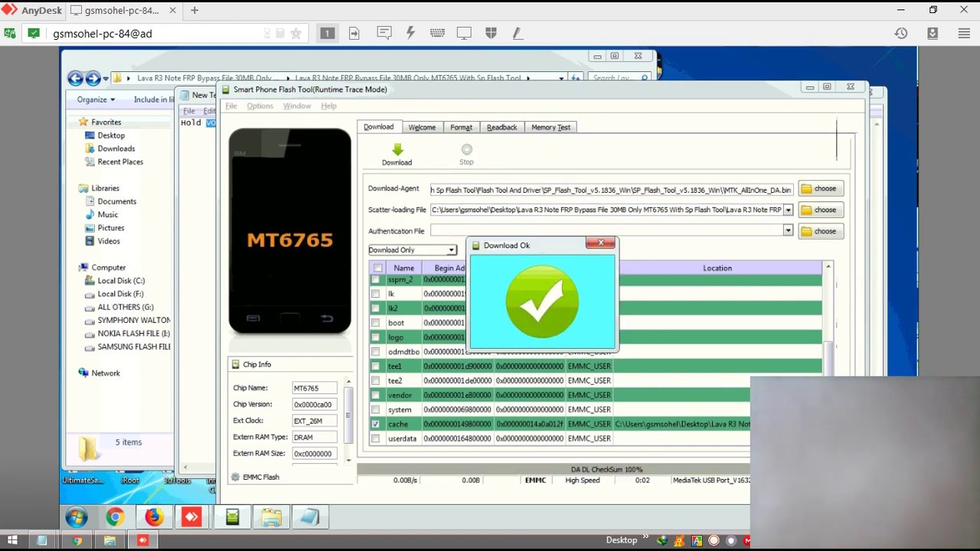
Task: Click AnyDesk session history clock icon
Action: pyautogui.click(x=901, y=33)
